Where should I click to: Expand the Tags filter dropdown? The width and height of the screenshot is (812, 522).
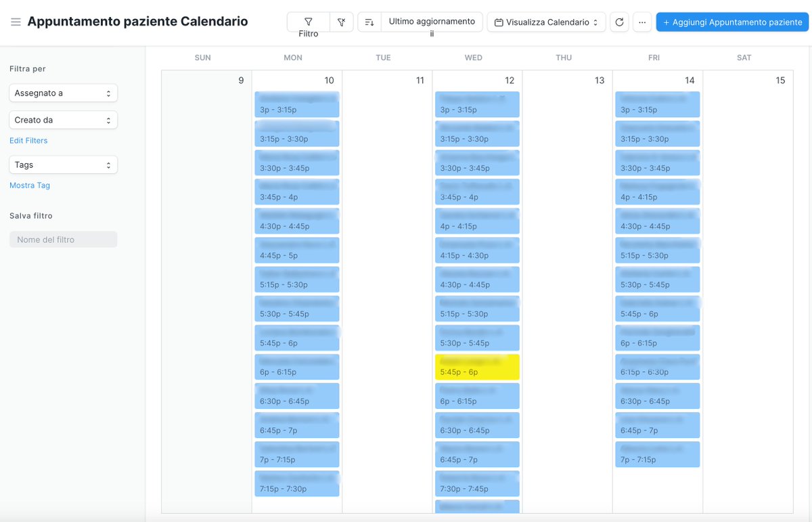coord(64,165)
